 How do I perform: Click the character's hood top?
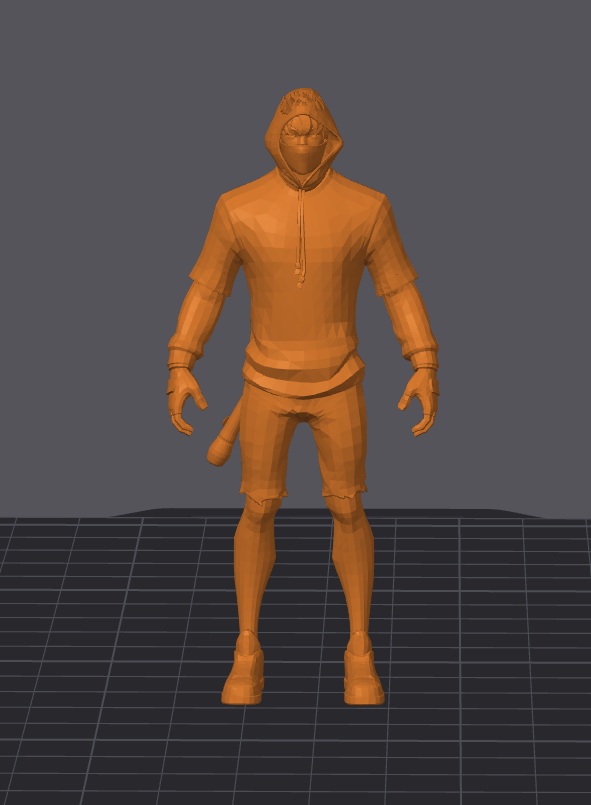pyautogui.click(x=303, y=100)
